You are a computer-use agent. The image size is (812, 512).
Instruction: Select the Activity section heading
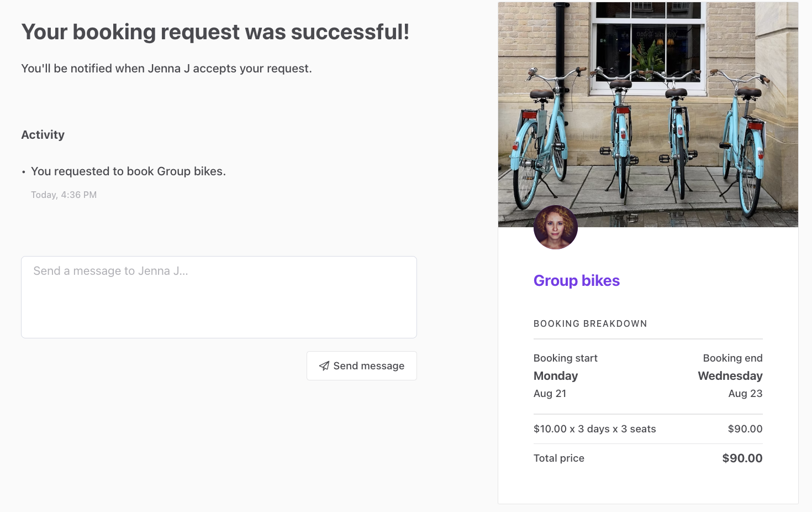(43, 135)
